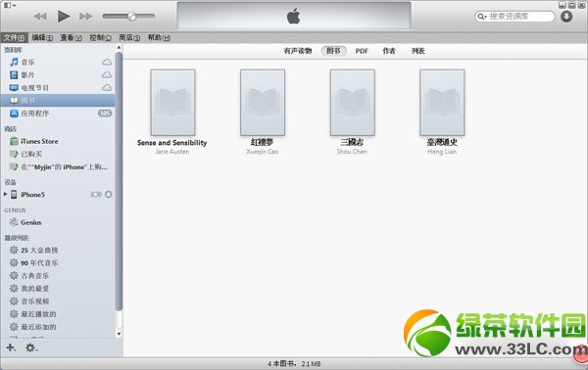
Task: Switch to the 作者 authors tab
Action: [389, 51]
